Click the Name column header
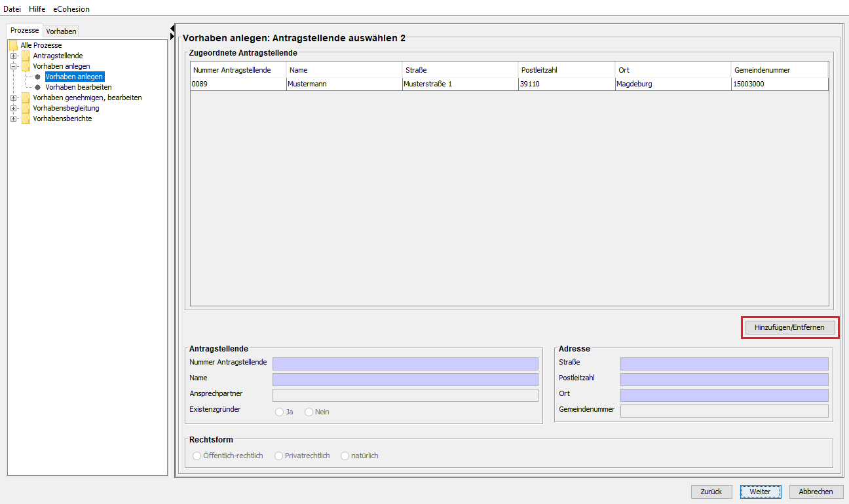Screen dimensions: 849x504 [x=345, y=70]
